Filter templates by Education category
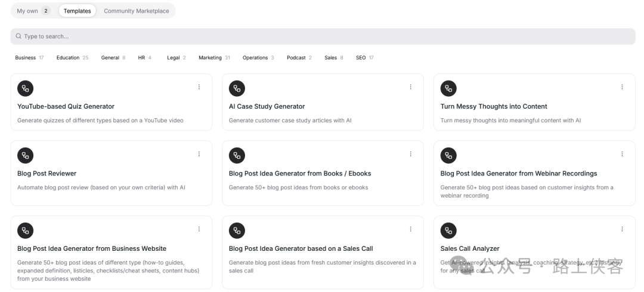This screenshot has width=644, height=292. coord(72,58)
